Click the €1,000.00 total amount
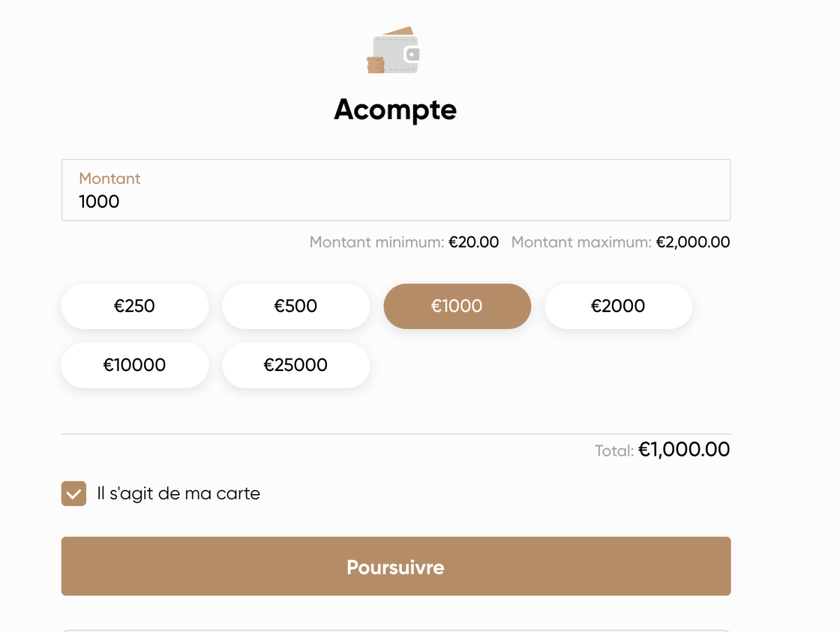 [x=684, y=449]
